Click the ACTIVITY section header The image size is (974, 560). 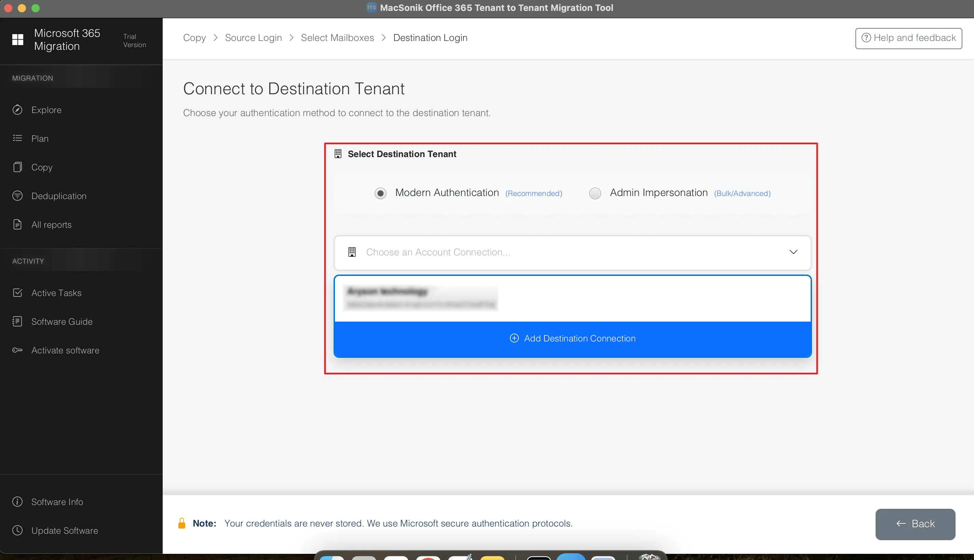[x=28, y=261]
